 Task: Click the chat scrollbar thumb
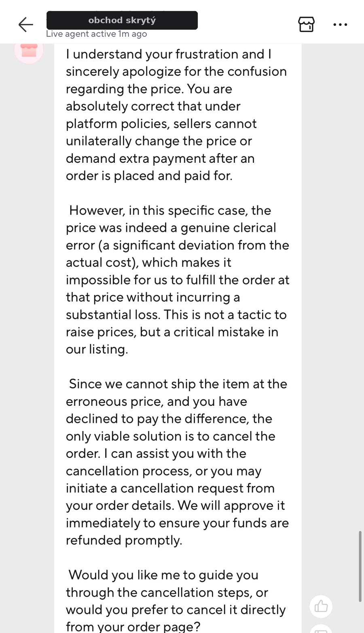(360, 566)
